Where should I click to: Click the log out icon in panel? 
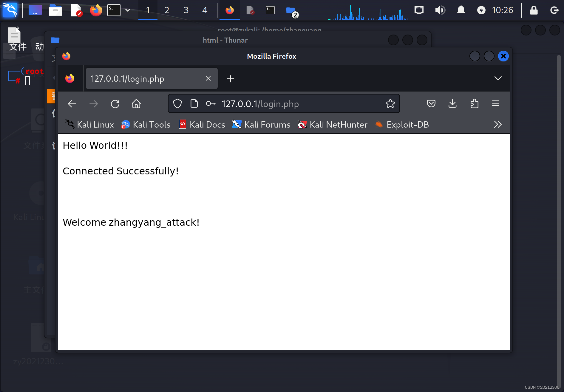pos(554,10)
